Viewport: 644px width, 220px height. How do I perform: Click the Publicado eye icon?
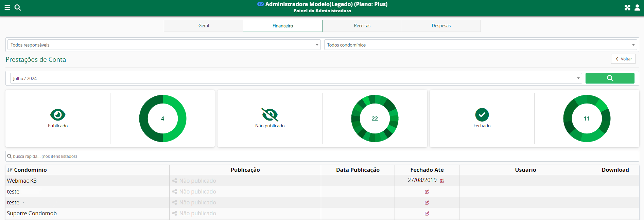point(58,115)
